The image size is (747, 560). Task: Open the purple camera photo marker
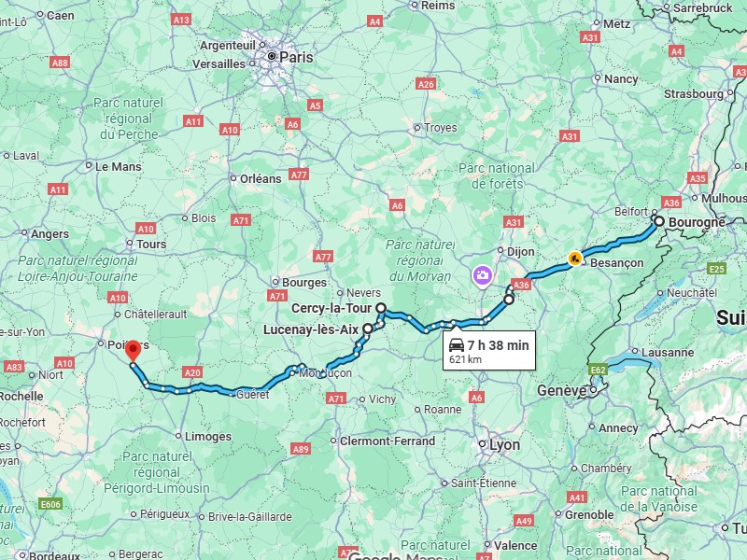(482, 276)
